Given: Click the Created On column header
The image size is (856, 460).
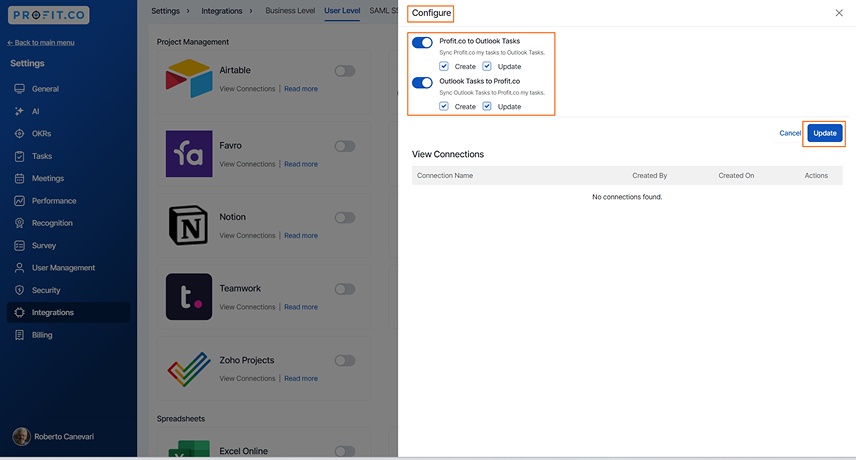Looking at the screenshot, I should coord(736,176).
